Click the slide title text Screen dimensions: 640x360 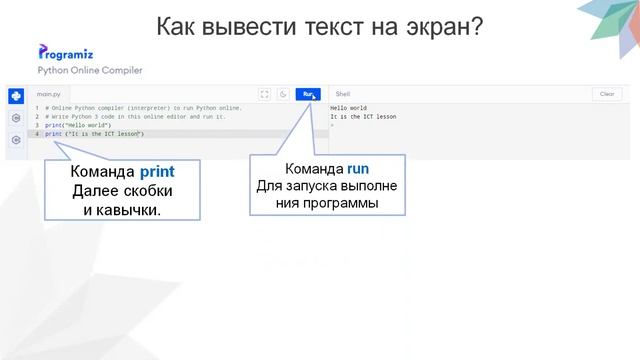(x=320, y=27)
